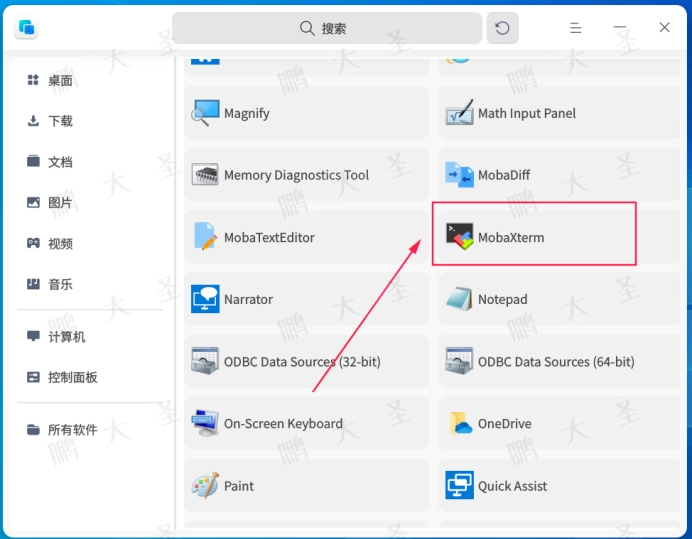Click the 图片 pictures icon

[x=33, y=202]
